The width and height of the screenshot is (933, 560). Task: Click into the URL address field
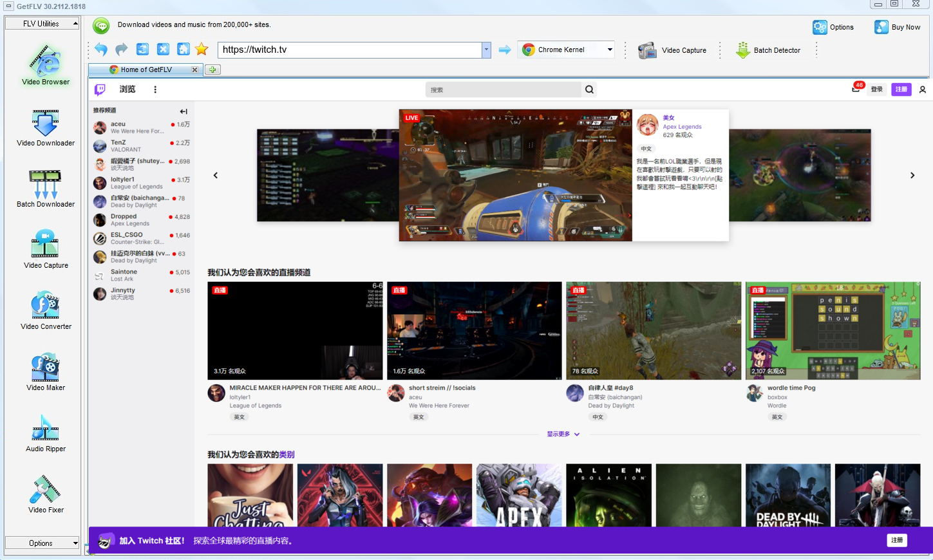[350, 50]
